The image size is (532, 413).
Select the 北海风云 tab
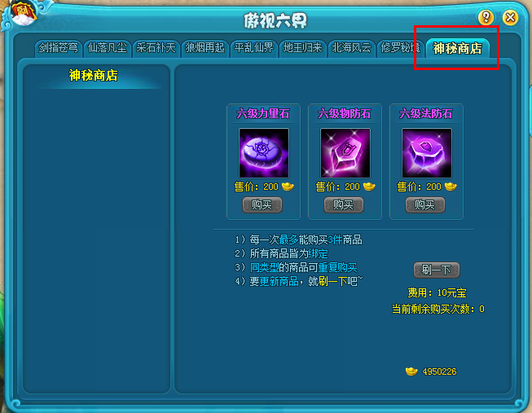[351, 48]
